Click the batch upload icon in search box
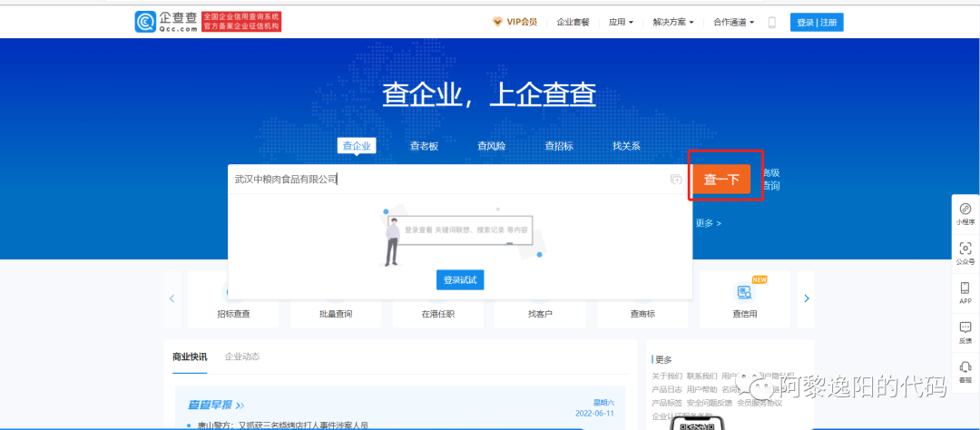Screen dimensions: 980x430 tap(676, 180)
